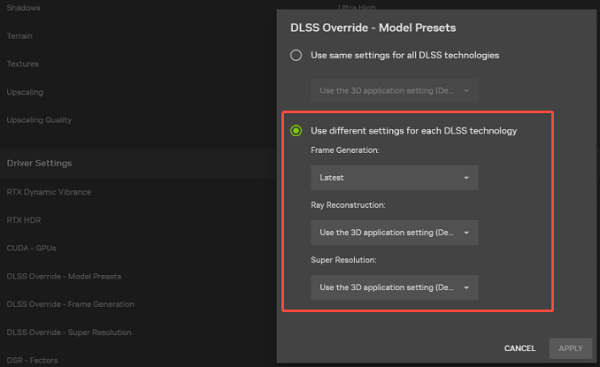Open the Super Resolution preset dropdown
The image size is (600, 367).
coord(395,287)
